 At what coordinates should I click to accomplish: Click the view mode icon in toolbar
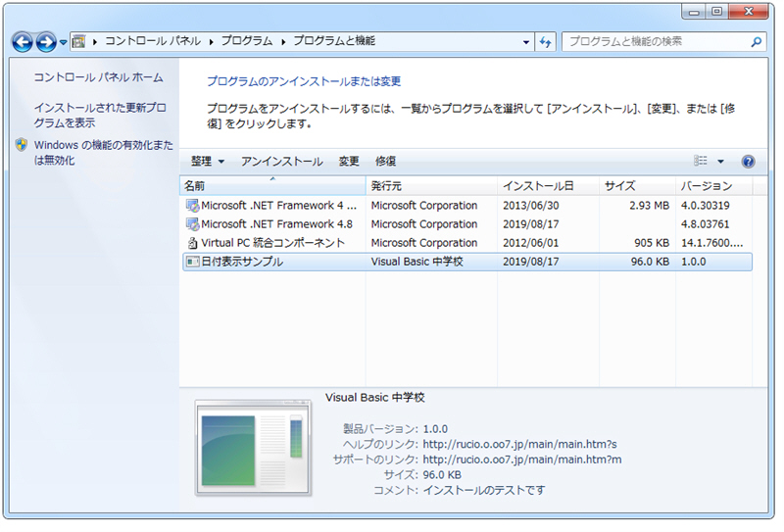coord(701,162)
